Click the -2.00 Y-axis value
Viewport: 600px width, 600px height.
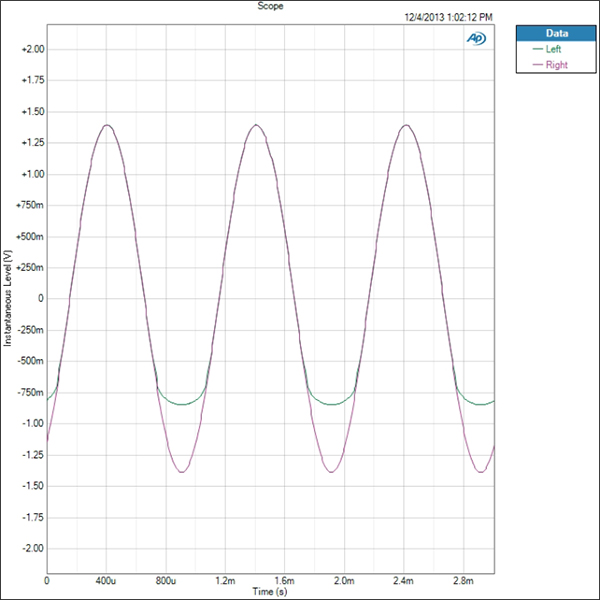33,548
